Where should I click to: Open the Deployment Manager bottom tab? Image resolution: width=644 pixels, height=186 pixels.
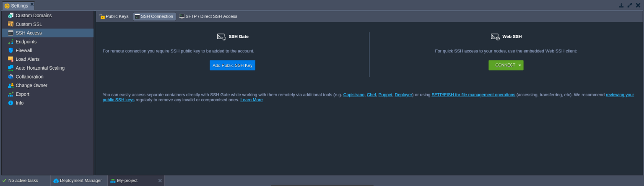coord(78,181)
